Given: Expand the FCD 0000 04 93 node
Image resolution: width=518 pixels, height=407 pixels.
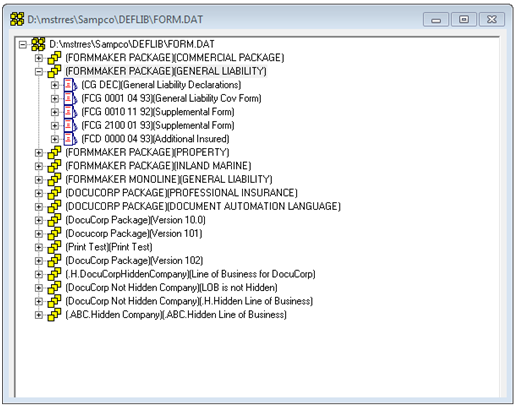Looking at the screenshot, I should coord(55,139).
